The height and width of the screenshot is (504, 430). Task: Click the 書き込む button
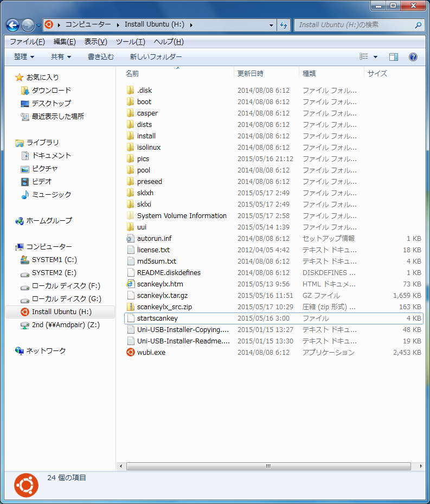point(101,57)
